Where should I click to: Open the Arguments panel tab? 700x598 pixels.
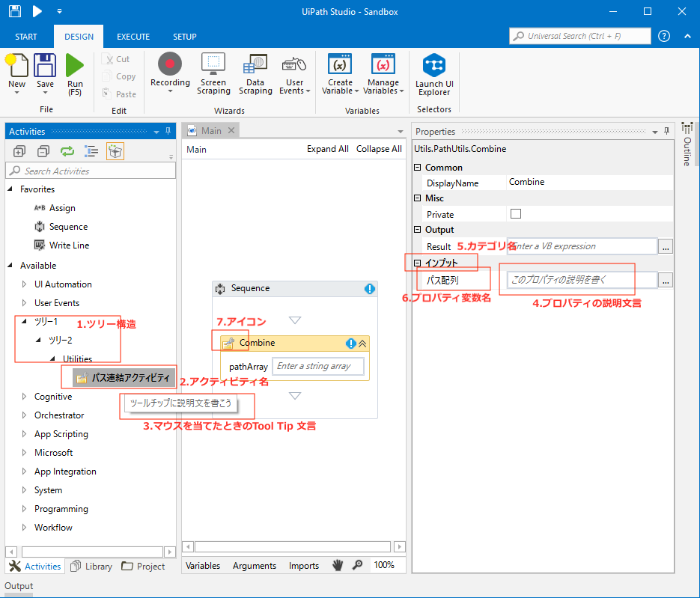254,565
